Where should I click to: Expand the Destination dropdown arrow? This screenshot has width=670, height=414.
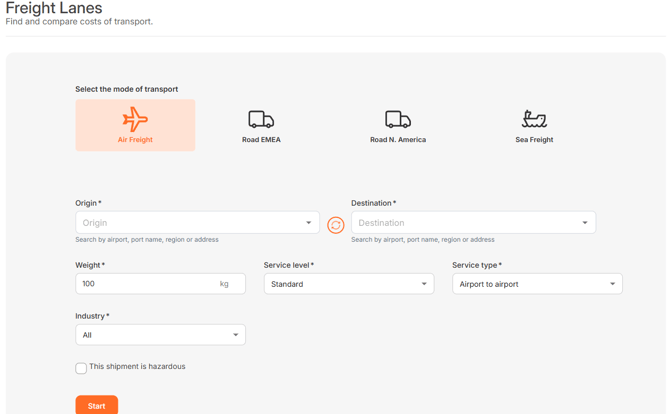tap(585, 223)
